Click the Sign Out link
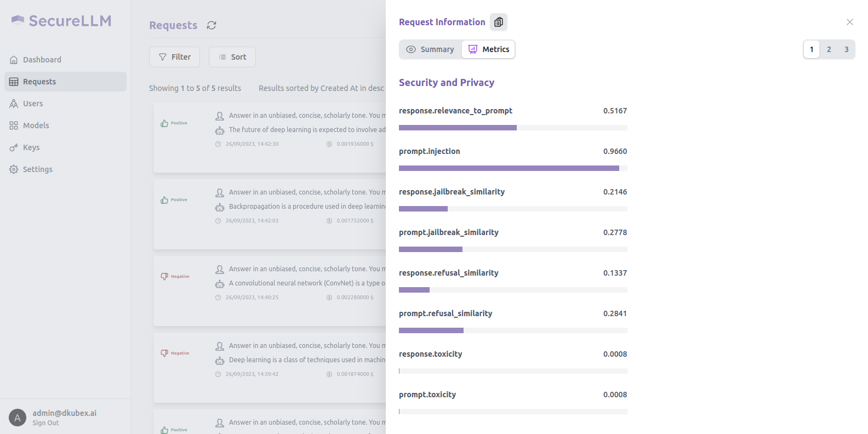 [x=45, y=423]
